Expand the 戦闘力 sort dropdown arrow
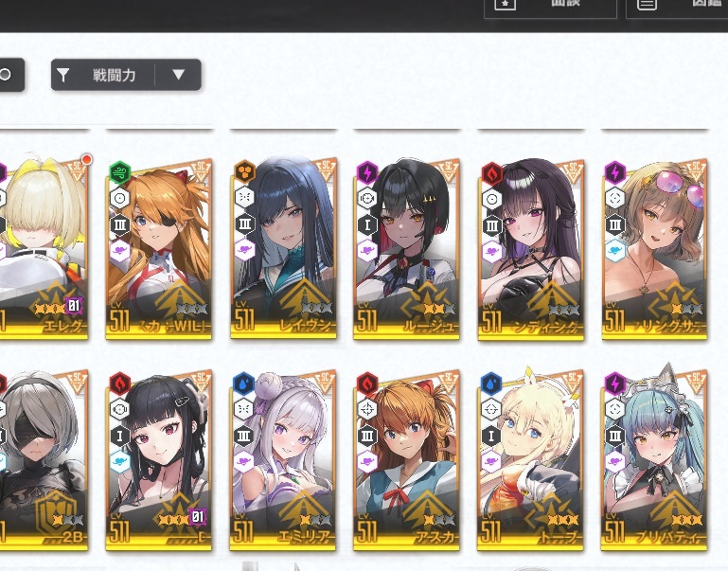 click(x=178, y=75)
